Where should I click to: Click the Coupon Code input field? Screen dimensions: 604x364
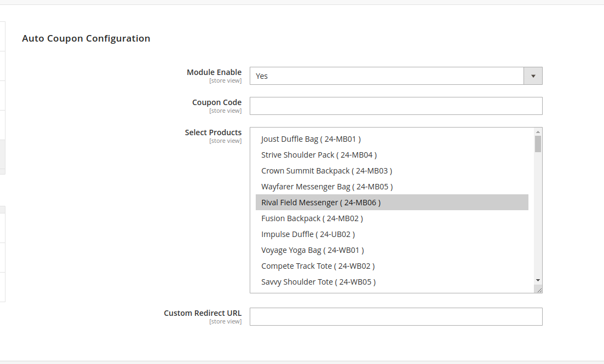tap(395, 106)
